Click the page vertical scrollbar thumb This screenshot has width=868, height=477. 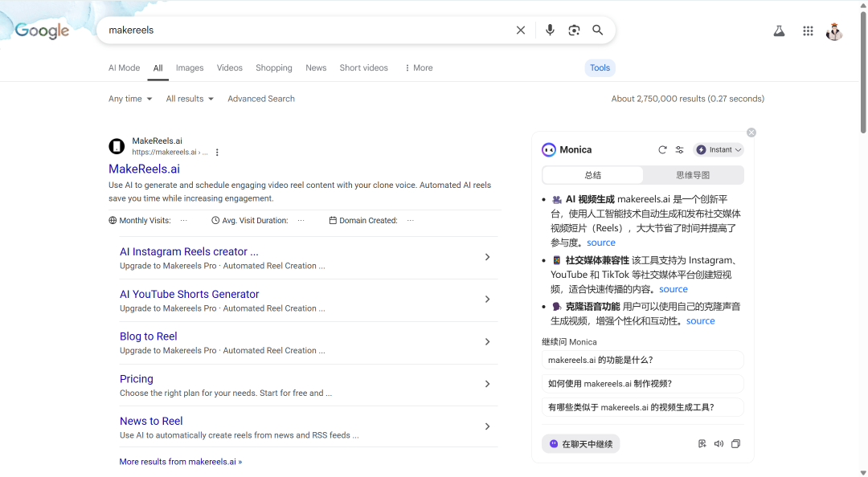(x=863, y=72)
